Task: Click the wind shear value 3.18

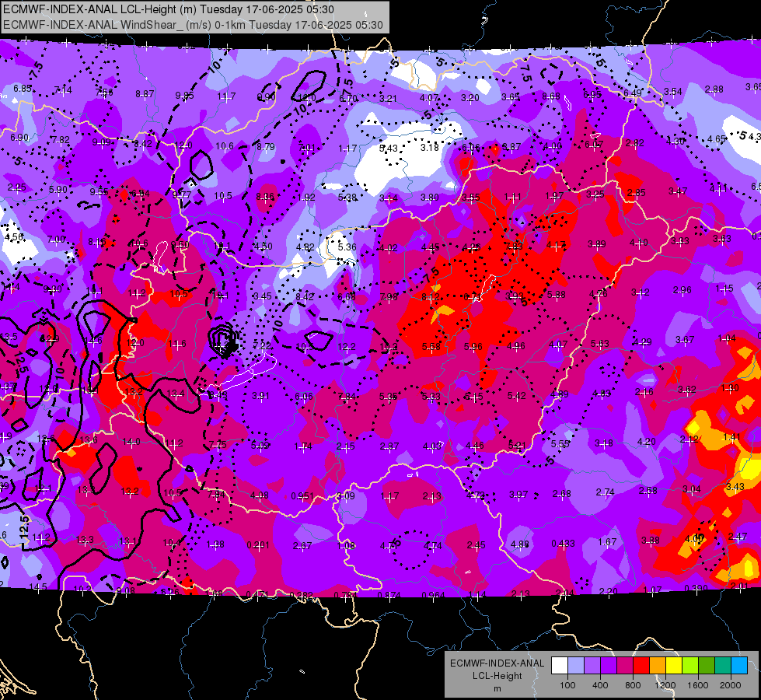Action: (x=430, y=147)
